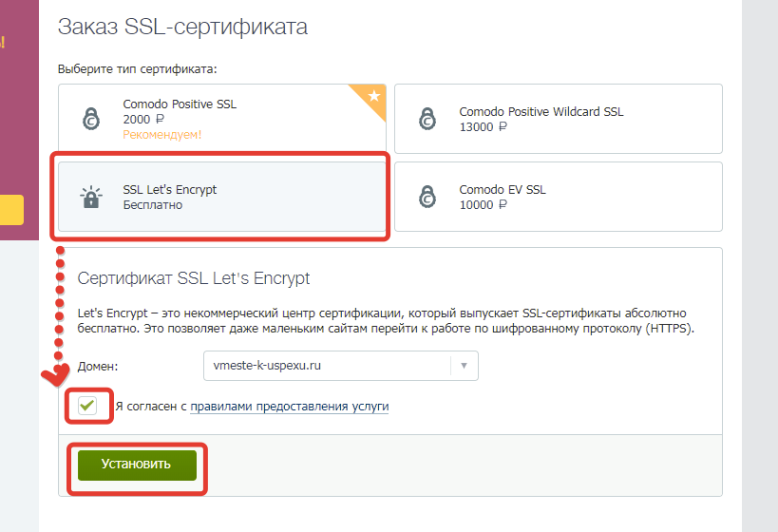Click the Comodo Positive SSL lock icon
This screenshot has width=778, height=532.
pyautogui.click(x=91, y=119)
